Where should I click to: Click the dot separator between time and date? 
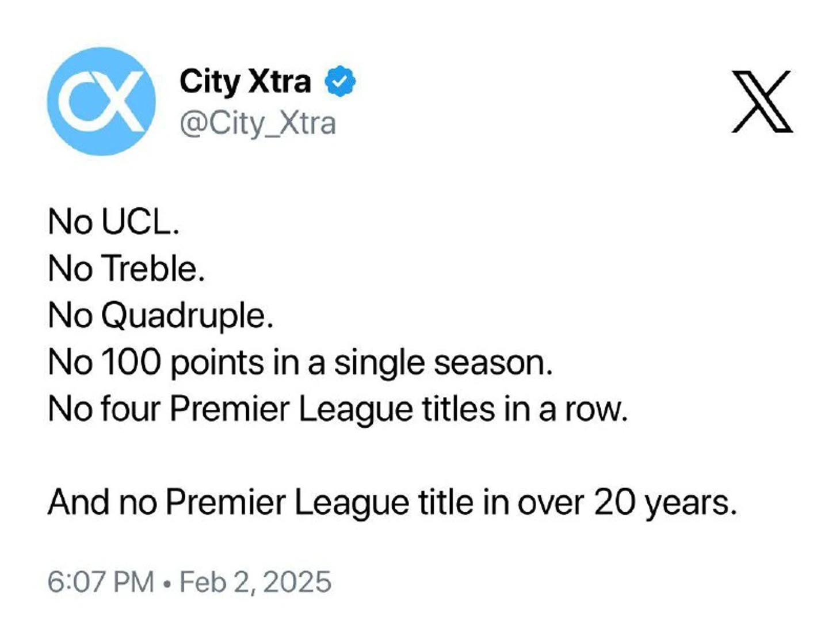click(167, 584)
